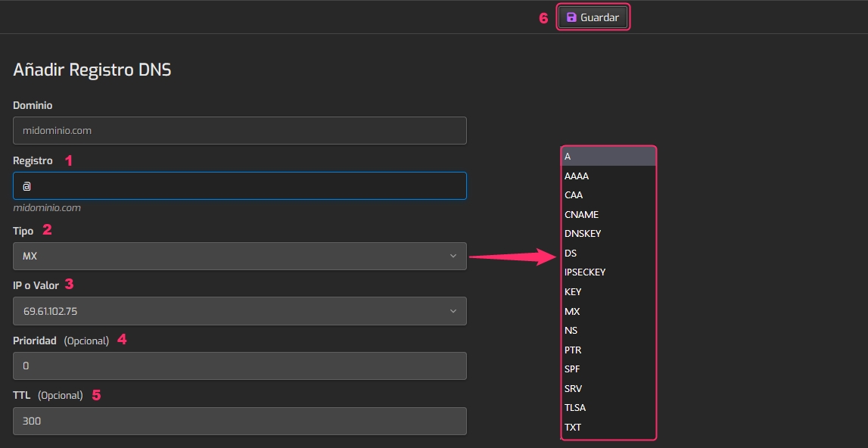The height and width of the screenshot is (448, 868).
Task: Open the Tipo dropdown showing MX
Action: [x=240, y=256]
